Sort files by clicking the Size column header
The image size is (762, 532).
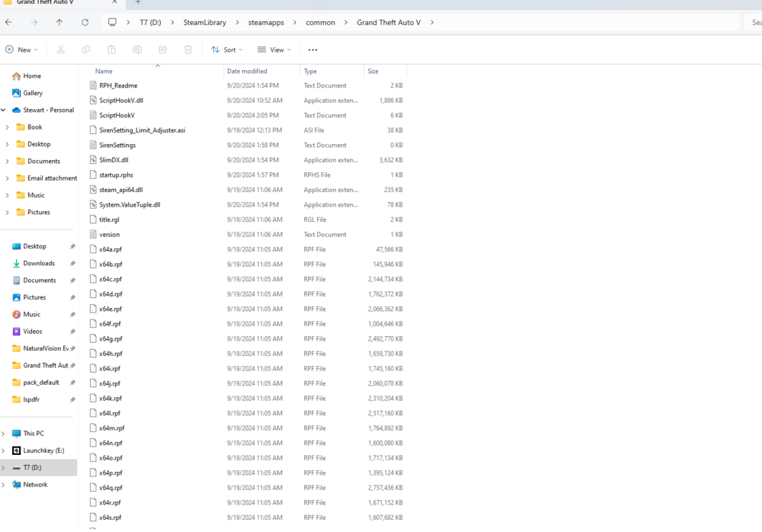click(372, 71)
